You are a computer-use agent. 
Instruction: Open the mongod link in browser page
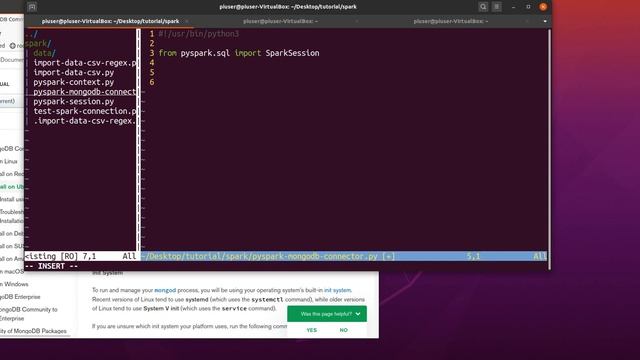click(165, 290)
